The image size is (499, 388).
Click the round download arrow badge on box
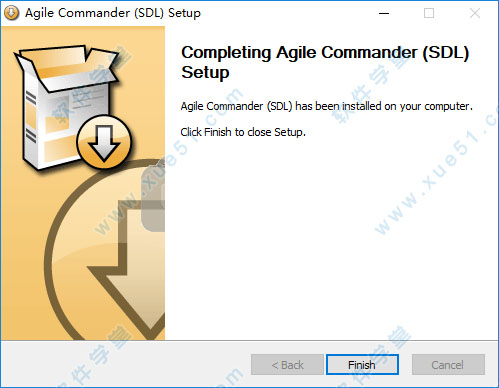pos(104,142)
